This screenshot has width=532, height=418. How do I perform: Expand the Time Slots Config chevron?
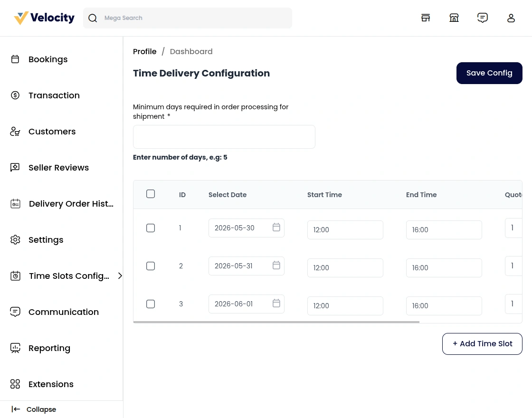click(x=120, y=276)
